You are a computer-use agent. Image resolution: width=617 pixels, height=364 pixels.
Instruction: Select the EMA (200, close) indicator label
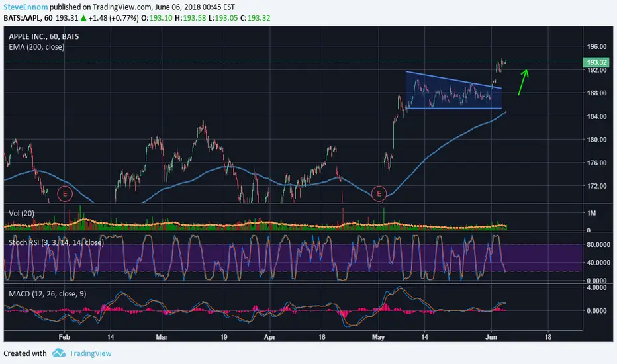tap(36, 47)
